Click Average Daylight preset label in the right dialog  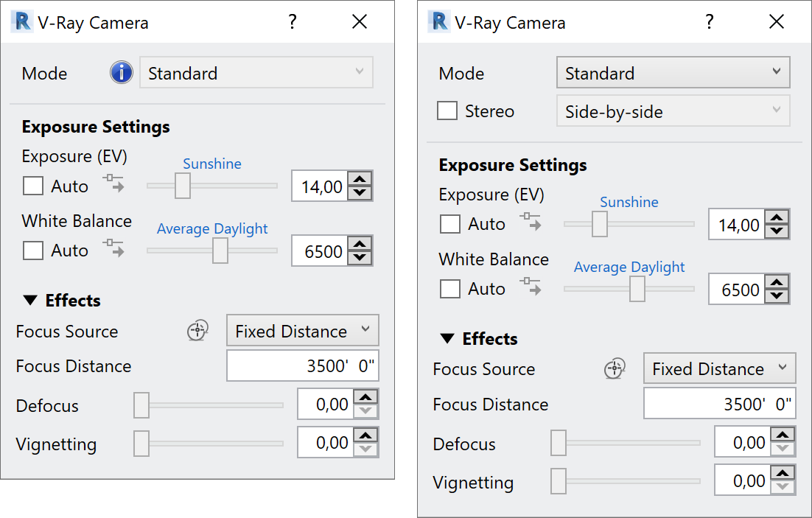629,267
